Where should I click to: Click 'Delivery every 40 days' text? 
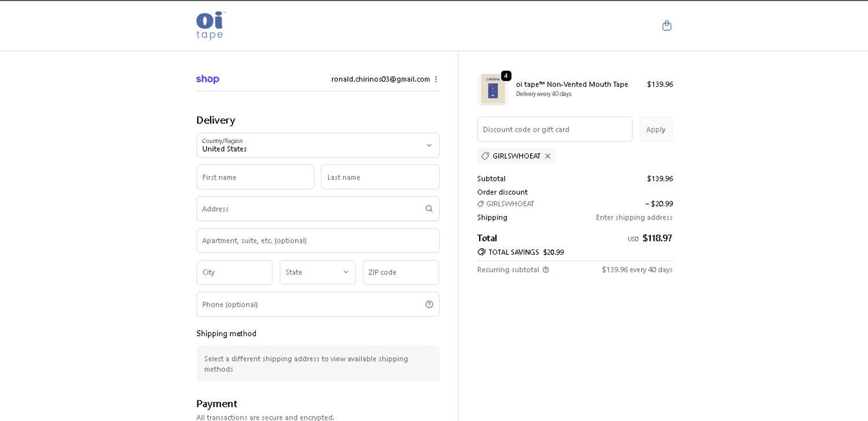(x=543, y=94)
